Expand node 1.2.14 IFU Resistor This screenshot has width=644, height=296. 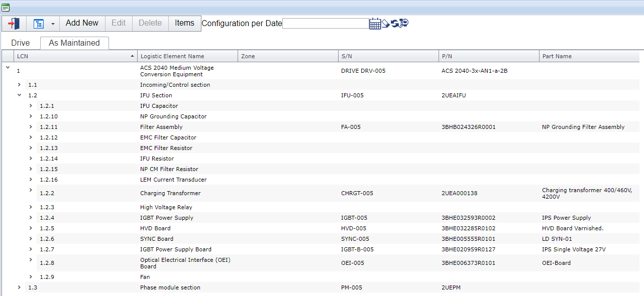31,158
